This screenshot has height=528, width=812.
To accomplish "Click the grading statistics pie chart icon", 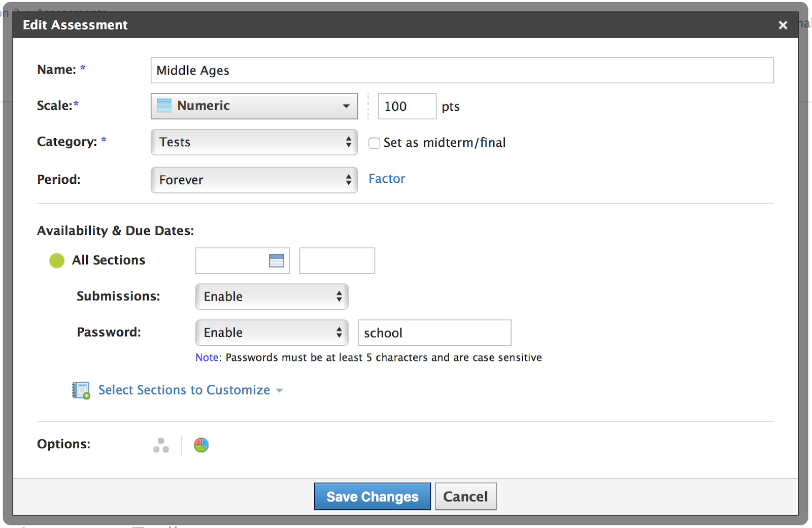I will click(x=201, y=445).
